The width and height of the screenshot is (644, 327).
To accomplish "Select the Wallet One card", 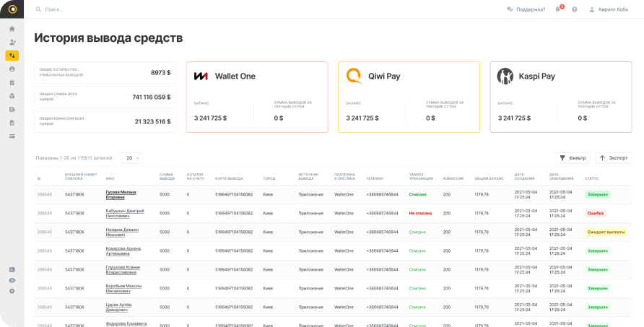I will point(257,97).
